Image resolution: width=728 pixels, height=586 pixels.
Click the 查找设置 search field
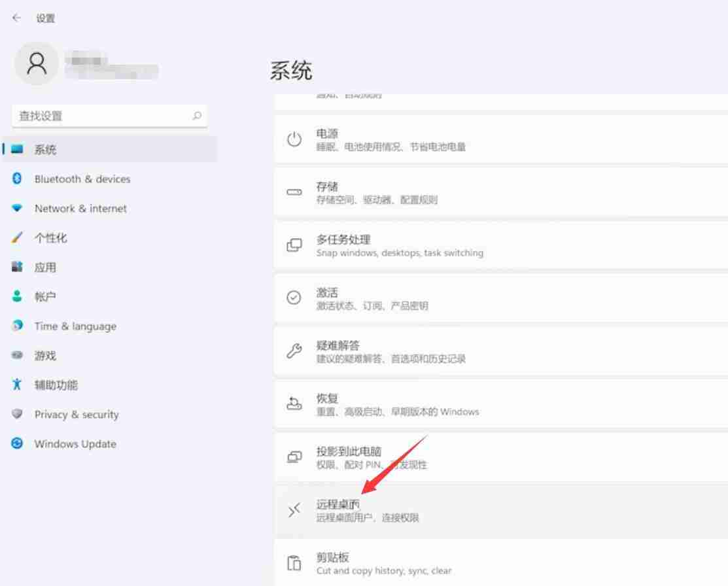109,116
